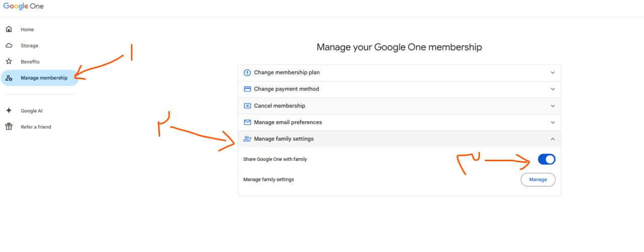Click the Change payment method card icon
Screen dimensions: 644x252
[247, 89]
